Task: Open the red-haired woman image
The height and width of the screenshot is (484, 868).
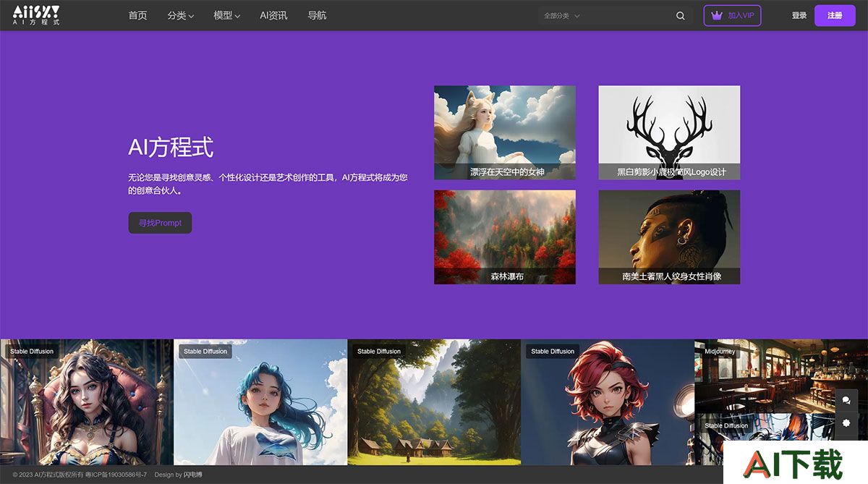Action: click(x=608, y=402)
